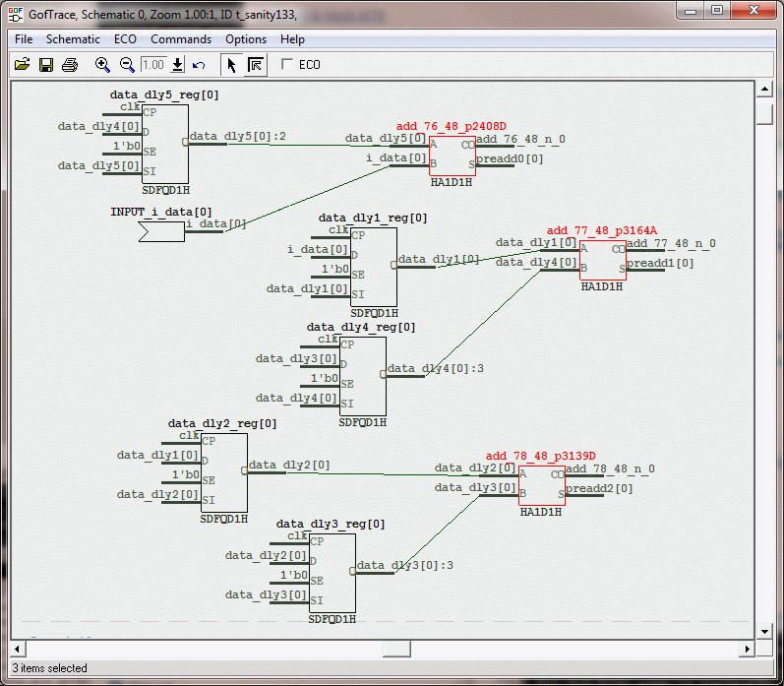Click the open file folder icon

22,65
